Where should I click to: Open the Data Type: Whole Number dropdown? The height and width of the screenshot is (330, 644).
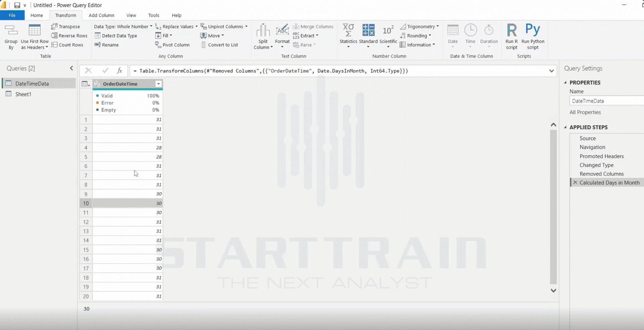123,26
